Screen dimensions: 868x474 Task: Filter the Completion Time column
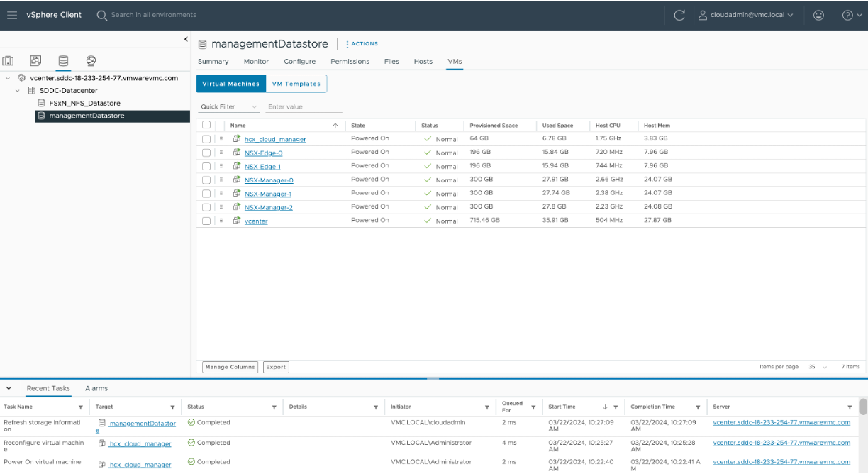[698, 407]
